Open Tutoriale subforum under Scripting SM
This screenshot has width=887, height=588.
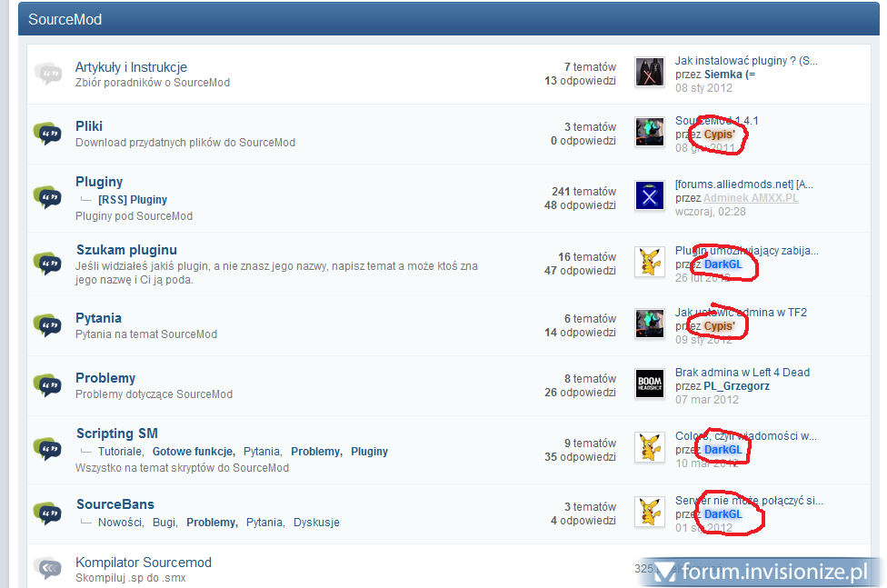120,452
